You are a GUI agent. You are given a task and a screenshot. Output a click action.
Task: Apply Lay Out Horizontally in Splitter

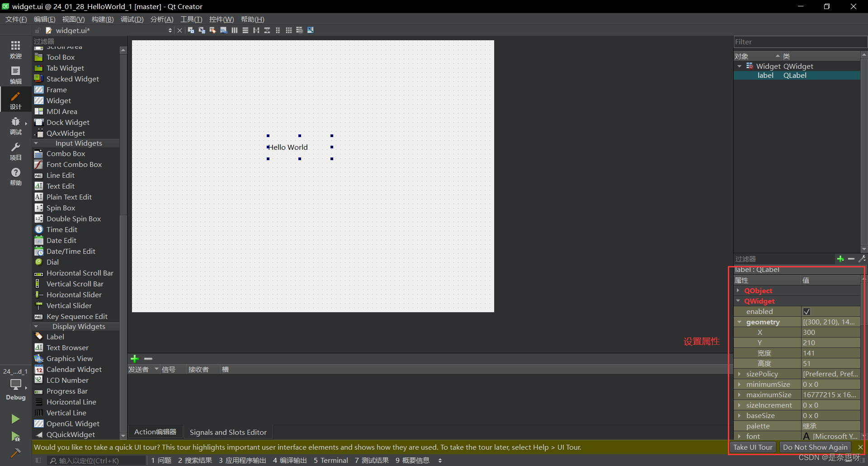[256, 30]
